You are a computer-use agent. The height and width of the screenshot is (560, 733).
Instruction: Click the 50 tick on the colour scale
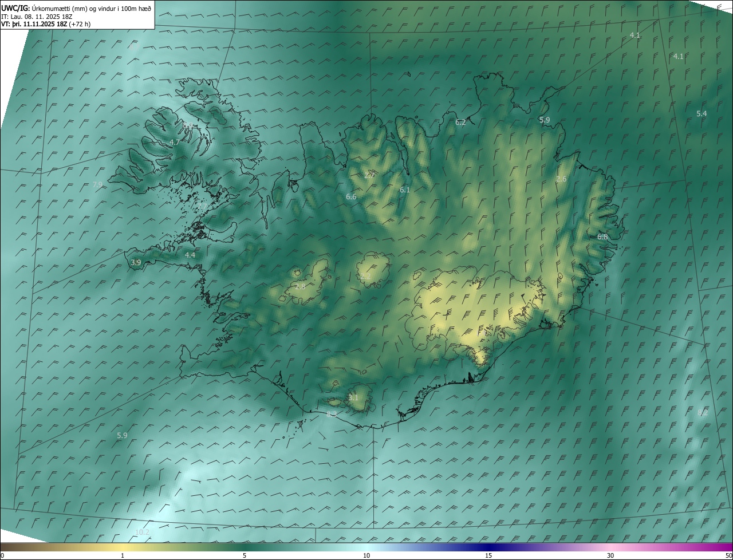[x=728, y=556]
